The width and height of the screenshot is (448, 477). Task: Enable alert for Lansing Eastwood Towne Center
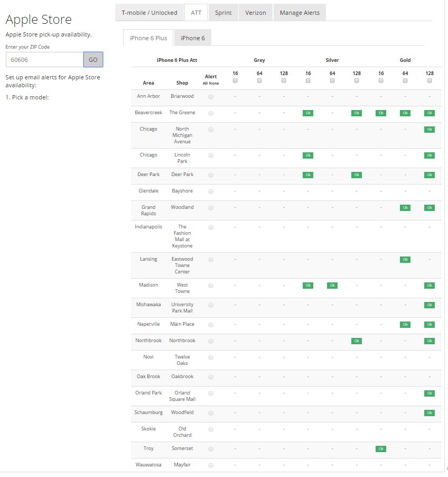point(211,260)
